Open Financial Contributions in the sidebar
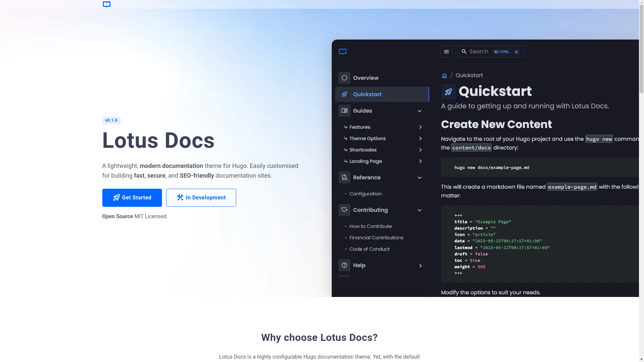Viewport: 644px width, 362px height. click(376, 238)
